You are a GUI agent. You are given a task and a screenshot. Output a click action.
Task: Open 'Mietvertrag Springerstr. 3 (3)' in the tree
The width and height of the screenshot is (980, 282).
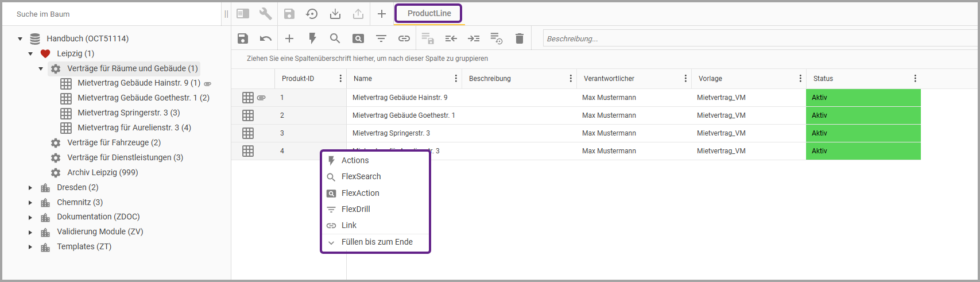[x=129, y=113]
